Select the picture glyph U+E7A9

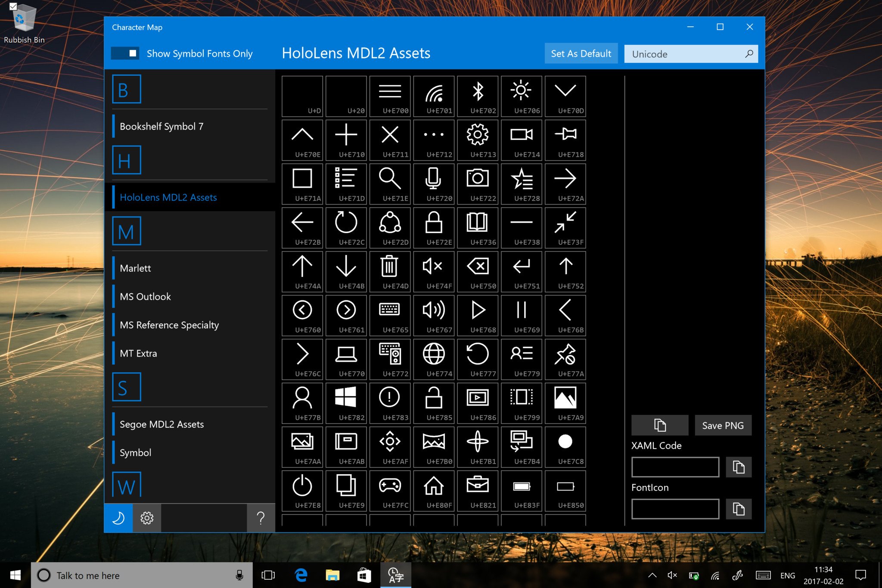click(565, 404)
